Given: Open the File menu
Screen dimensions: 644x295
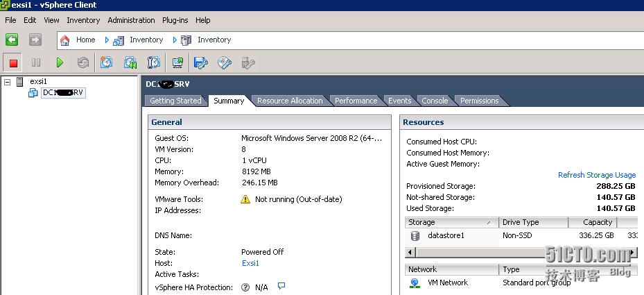Looking at the screenshot, I should (10, 20).
